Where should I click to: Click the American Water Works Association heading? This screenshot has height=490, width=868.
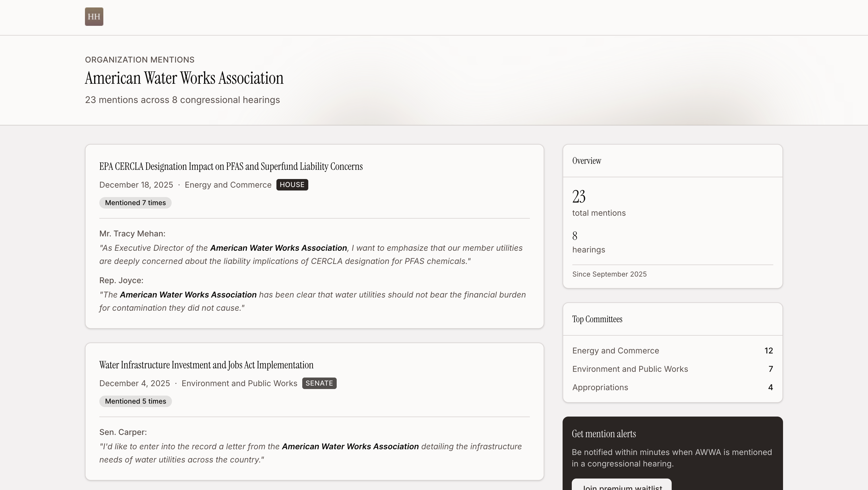184,78
